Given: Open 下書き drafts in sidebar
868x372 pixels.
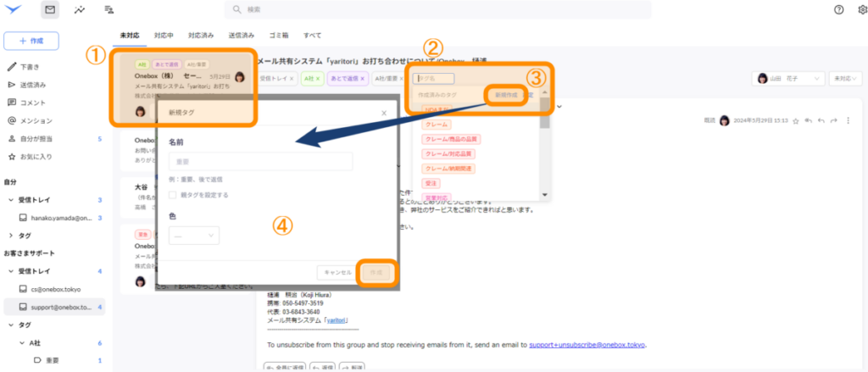Looking at the screenshot, I should tap(32, 66).
